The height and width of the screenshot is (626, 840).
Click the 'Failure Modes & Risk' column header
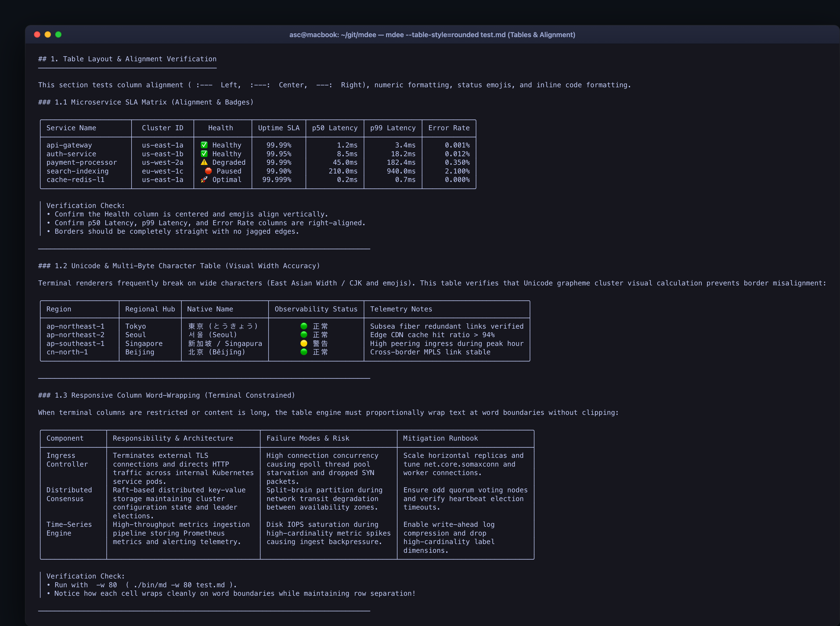point(308,438)
